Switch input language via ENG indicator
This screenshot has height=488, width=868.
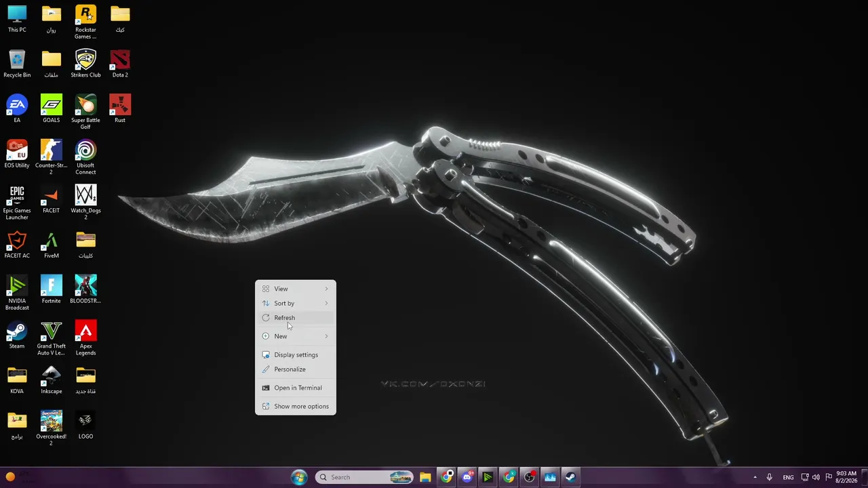788,477
